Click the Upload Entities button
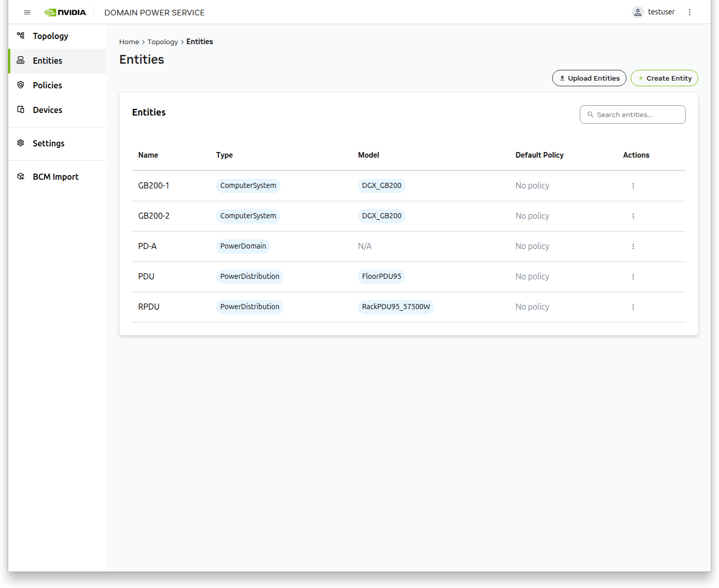Viewport: 719px width, 588px height. [589, 78]
